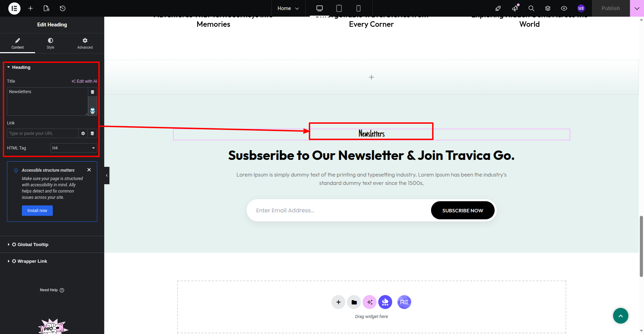644x334 pixels.
Task: Open the add element plus icon
Action: (31, 8)
